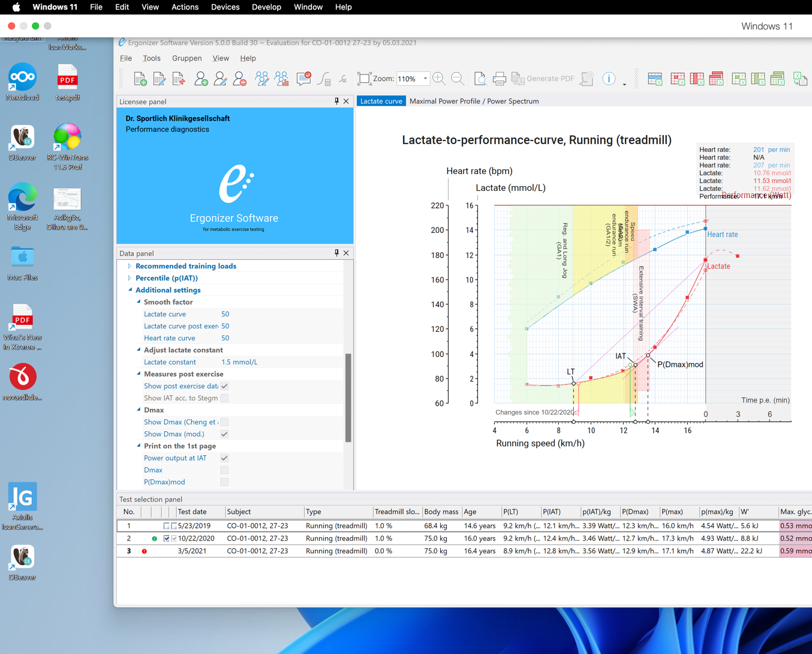Screen dimensions: 812x654
Task: Click the edit group icon
Action: [x=262, y=79]
